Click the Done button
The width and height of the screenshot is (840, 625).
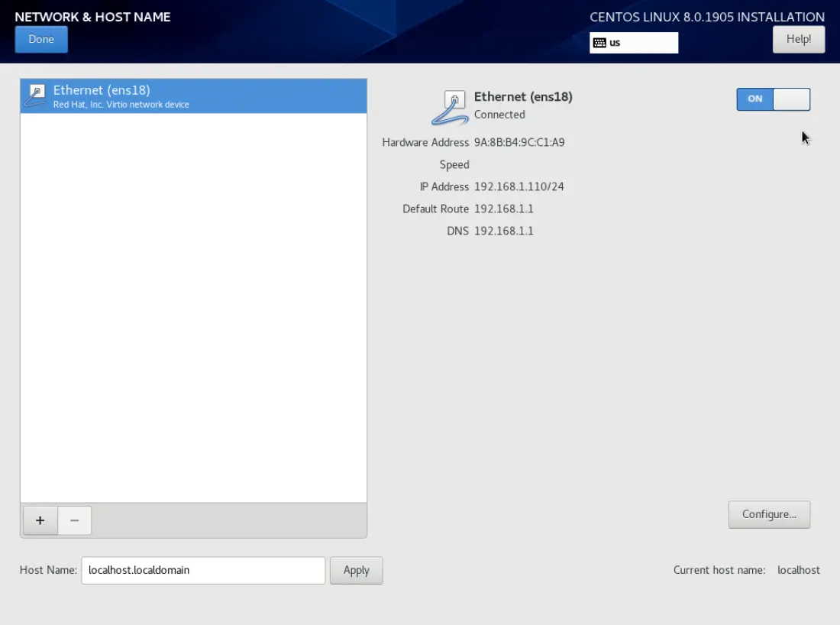click(x=41, y=39)
